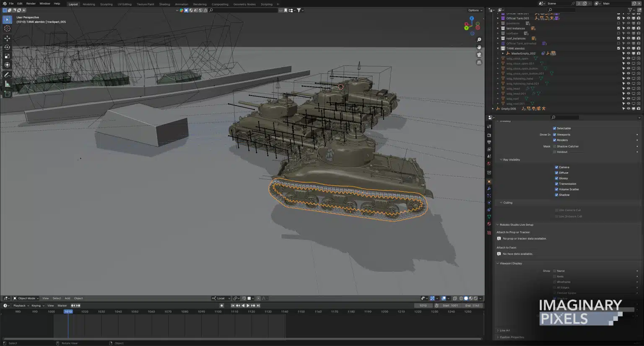The image size is (644, 346).
Task: Open the Add menu in the viewport header
Action: pos(67,298)
